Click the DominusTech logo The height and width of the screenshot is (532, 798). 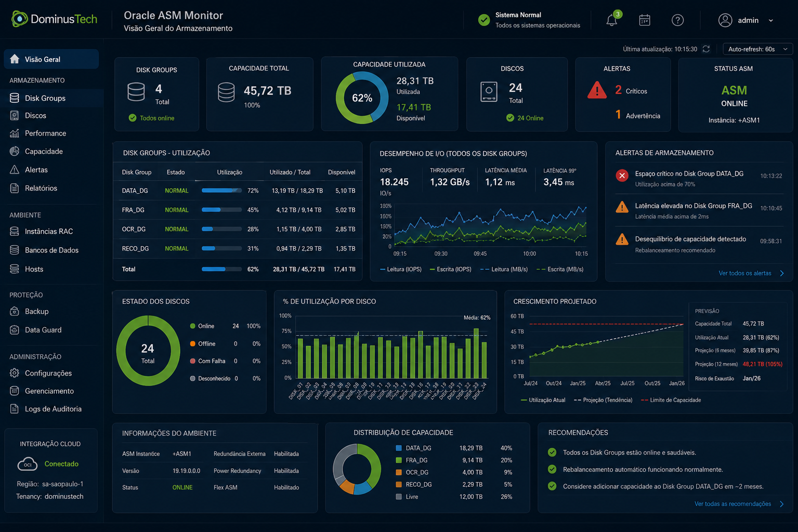click(54, 19)
